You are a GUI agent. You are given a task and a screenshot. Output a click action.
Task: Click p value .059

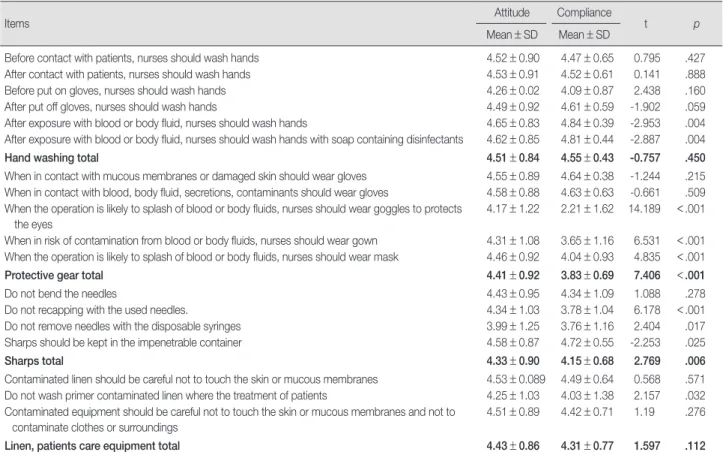695,107
